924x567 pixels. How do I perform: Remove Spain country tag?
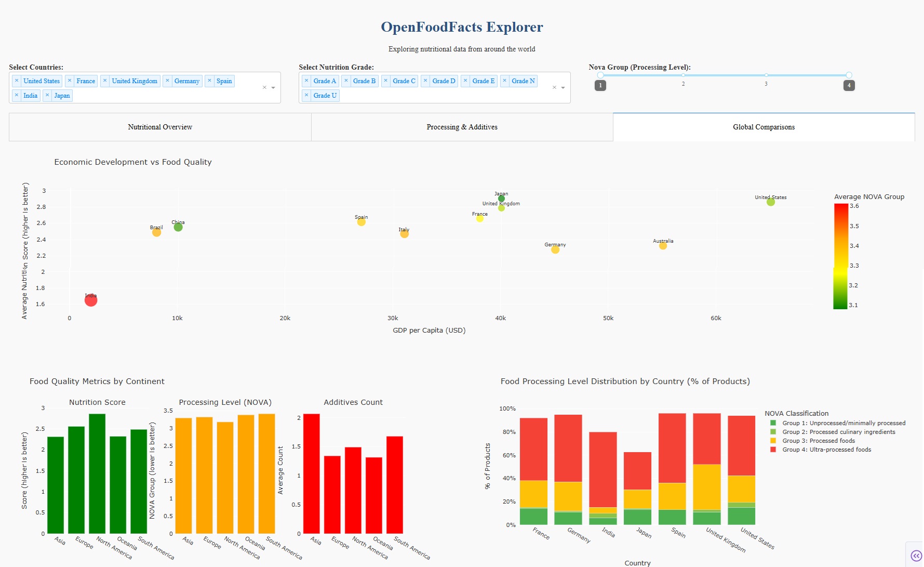(x=209, y=81)
